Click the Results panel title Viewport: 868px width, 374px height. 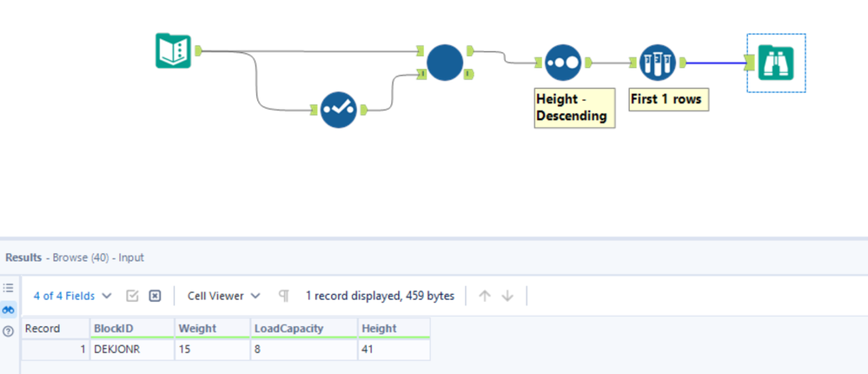(75, 257)
